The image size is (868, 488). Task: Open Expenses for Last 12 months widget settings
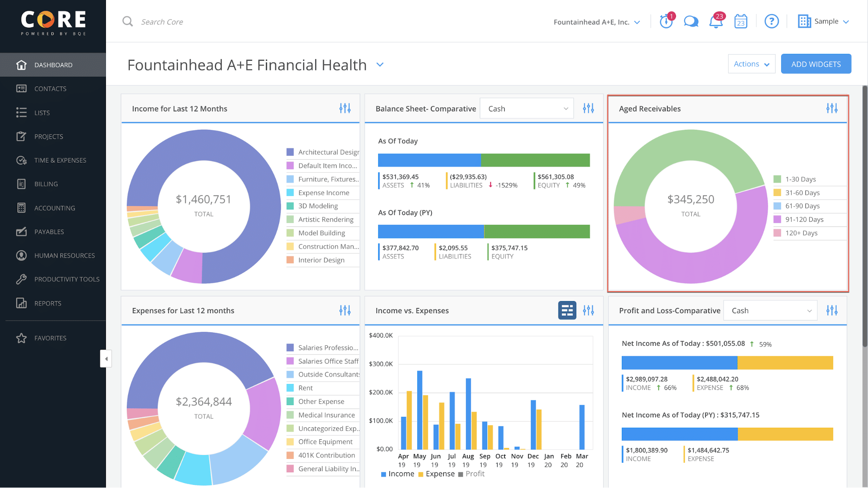(x=345, y=310)
